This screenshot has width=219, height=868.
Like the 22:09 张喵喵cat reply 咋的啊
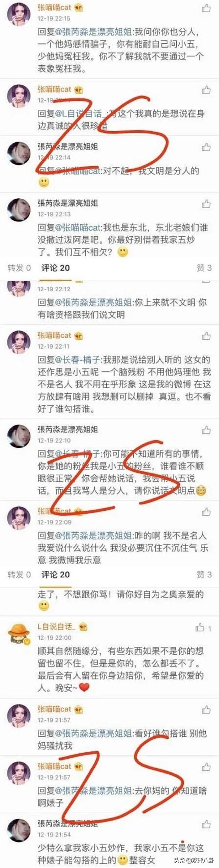[206, 512]
